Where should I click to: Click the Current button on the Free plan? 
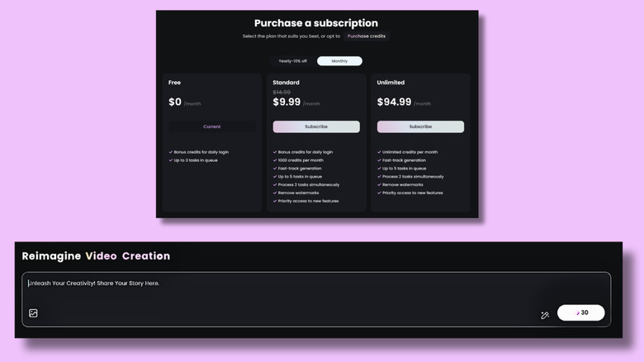[212, 127]
